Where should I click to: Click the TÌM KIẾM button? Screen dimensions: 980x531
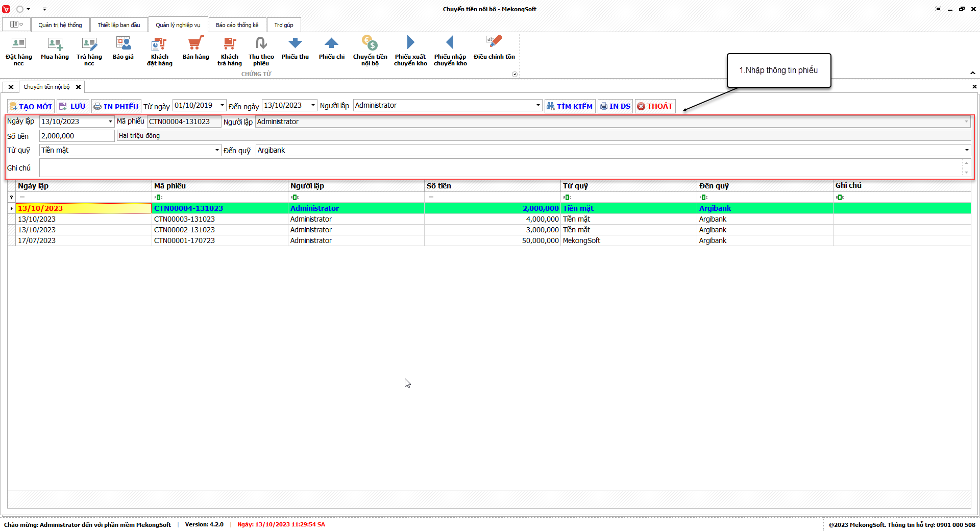[569, 106]
